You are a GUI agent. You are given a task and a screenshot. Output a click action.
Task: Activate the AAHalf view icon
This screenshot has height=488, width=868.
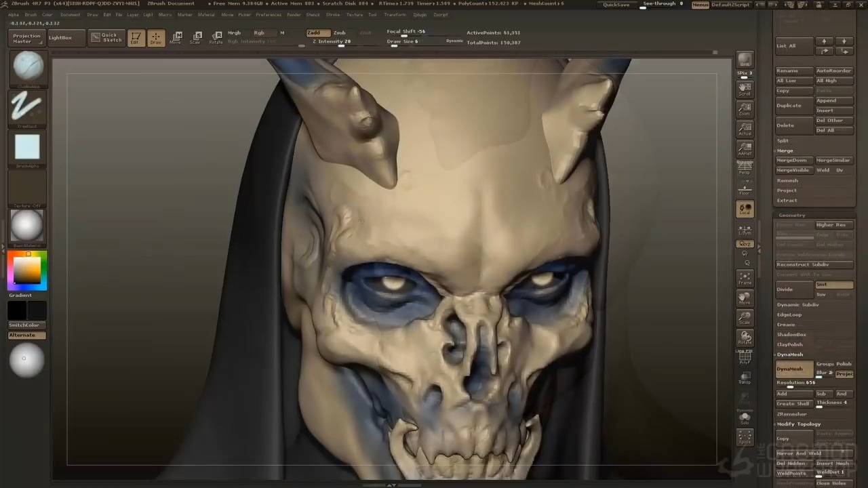pyautogui.click(x=745, y=149)
